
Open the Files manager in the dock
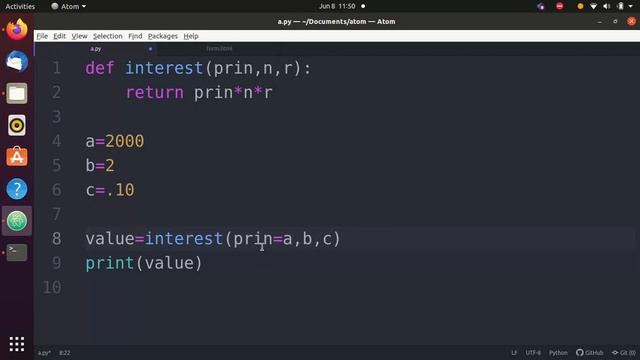click(x=17, y=93)
